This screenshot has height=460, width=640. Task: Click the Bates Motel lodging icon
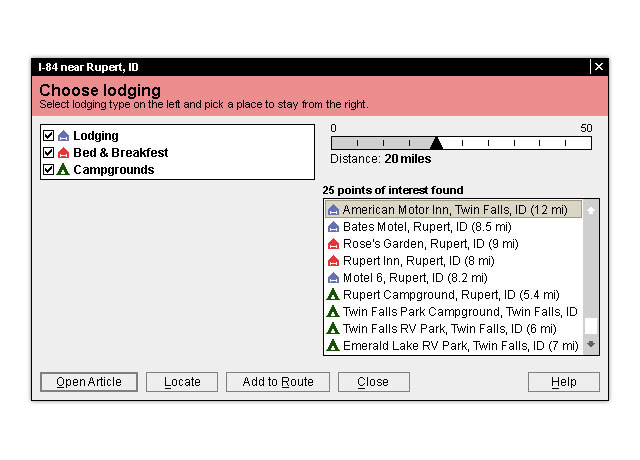click(334, 227)
